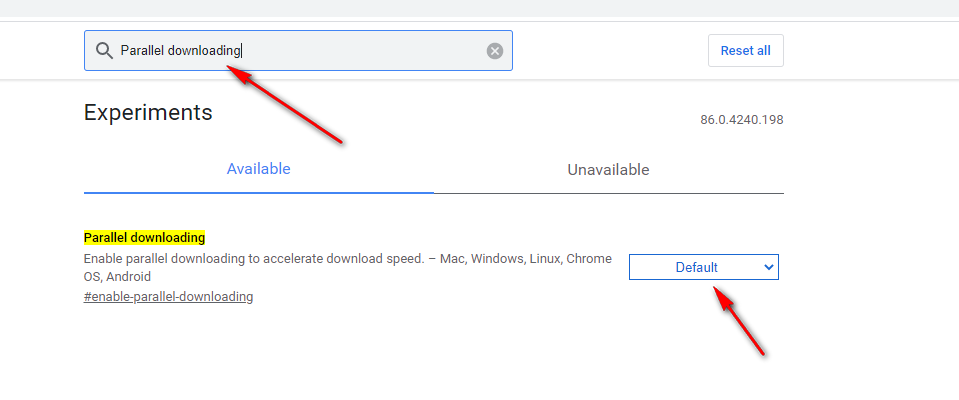Screen dimensions: 959x400
Task: Click the word 'downloading' in search box
Action: [204, 51]
